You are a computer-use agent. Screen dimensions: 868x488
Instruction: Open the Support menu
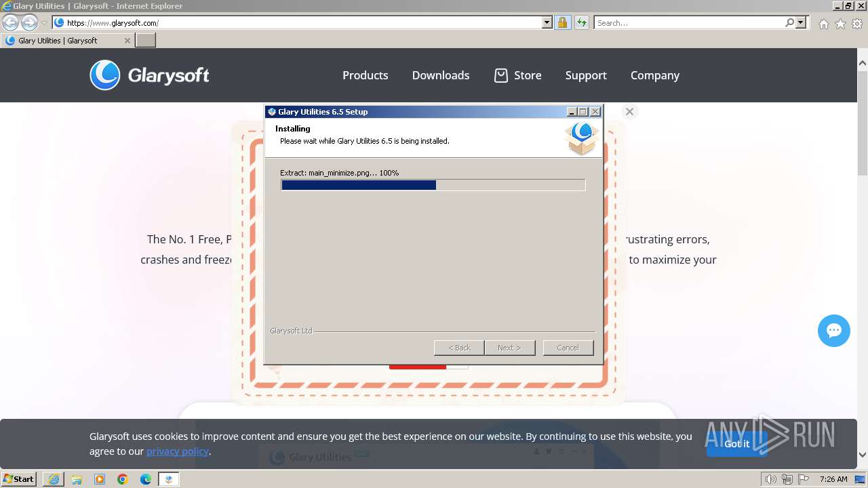(586, 75)
